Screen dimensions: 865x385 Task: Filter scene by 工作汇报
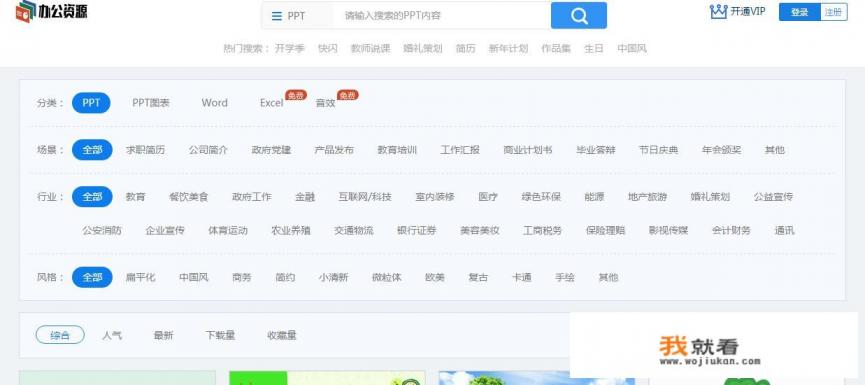(460, 149)
